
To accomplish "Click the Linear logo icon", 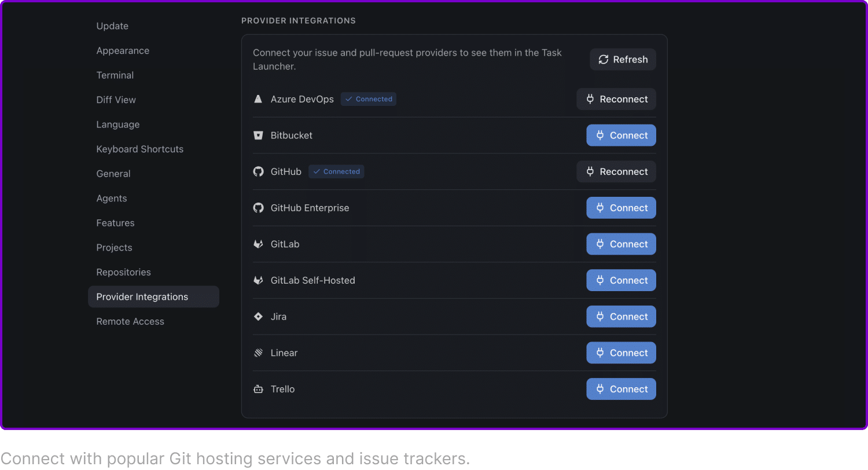I will (x=258, y=352).
